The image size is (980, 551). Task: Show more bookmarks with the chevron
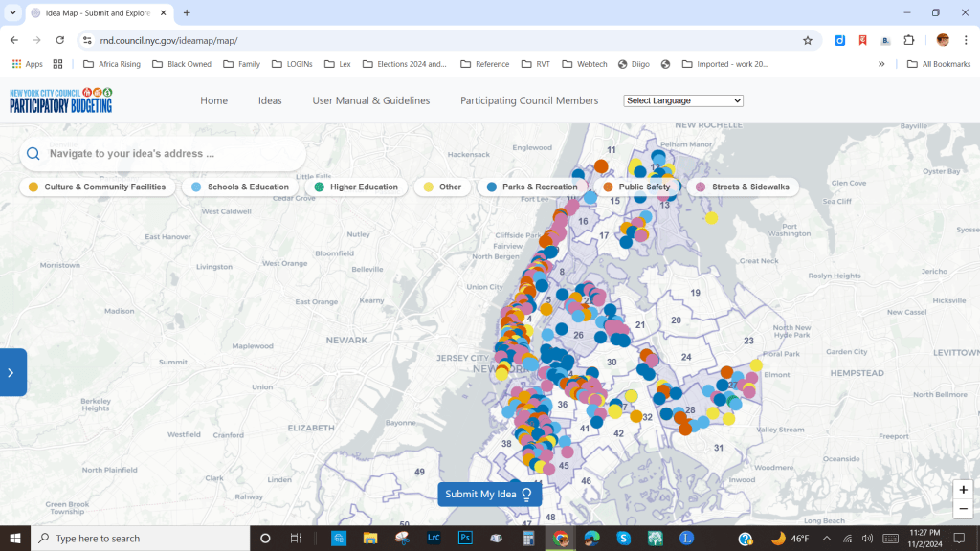(881, 64)
